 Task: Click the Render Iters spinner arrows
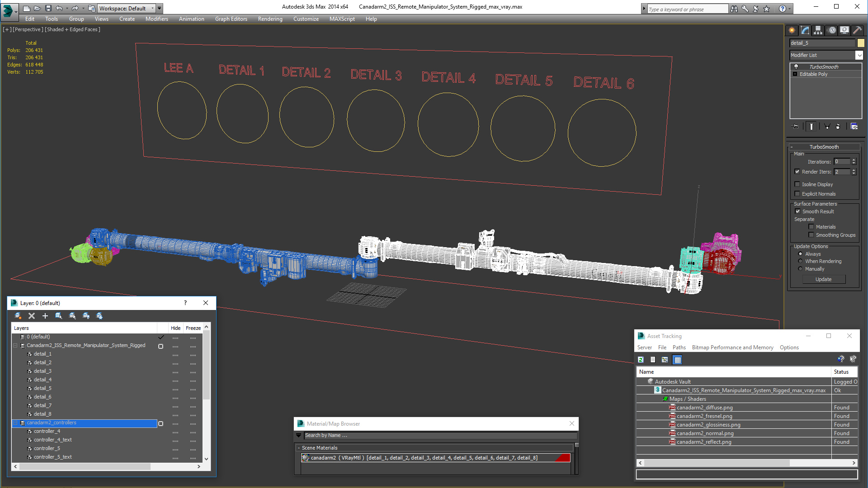click(x=854, y=172)
